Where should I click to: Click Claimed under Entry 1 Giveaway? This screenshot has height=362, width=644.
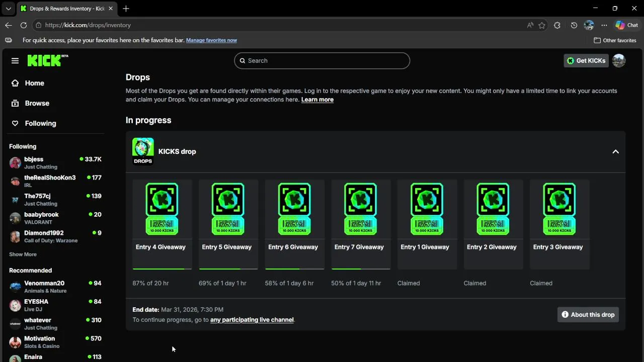[x=409, y=283]
